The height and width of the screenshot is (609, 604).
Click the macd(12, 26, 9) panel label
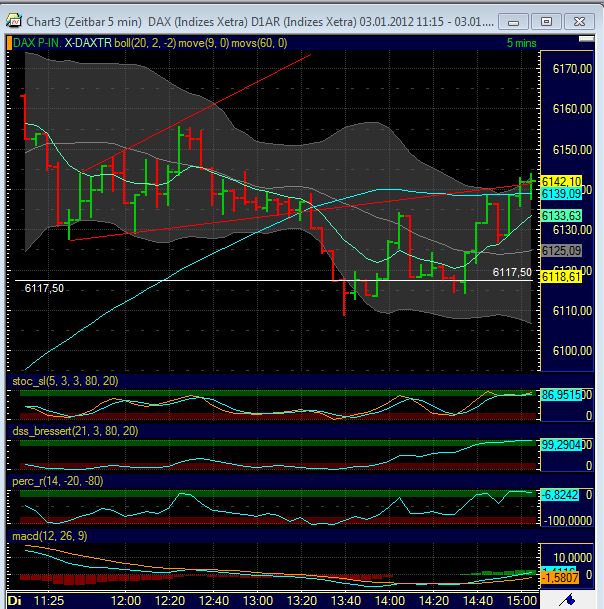(x=50, y=536)
